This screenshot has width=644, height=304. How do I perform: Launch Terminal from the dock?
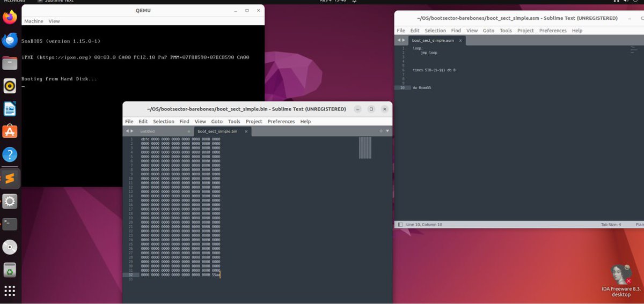click(10, 224)
